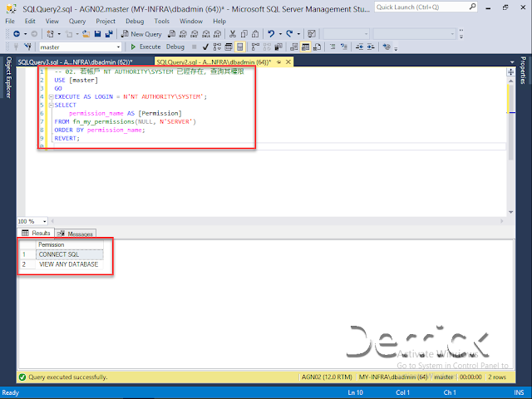Switch to the SQLQuery3.sql tab
Screen dimensions: 532x399
pos(76,62)
